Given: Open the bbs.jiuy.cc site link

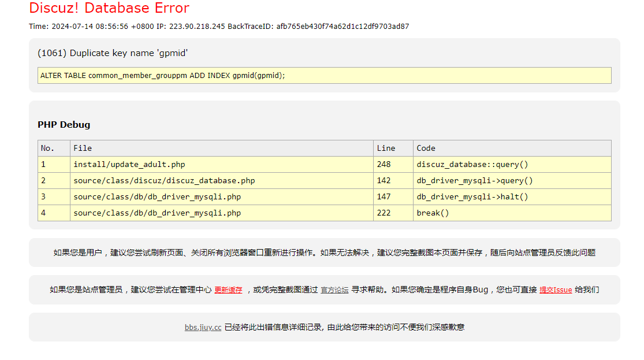Looking at the screenshot, I should tap(203, 327).
